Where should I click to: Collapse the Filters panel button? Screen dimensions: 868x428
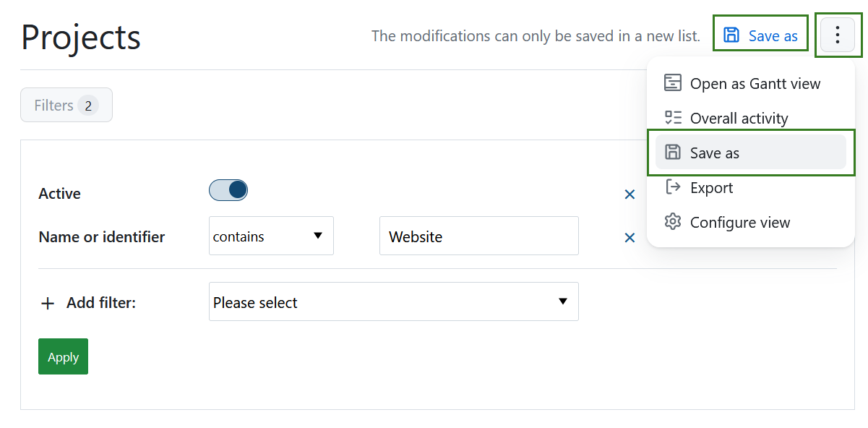(x=66, y=106)
